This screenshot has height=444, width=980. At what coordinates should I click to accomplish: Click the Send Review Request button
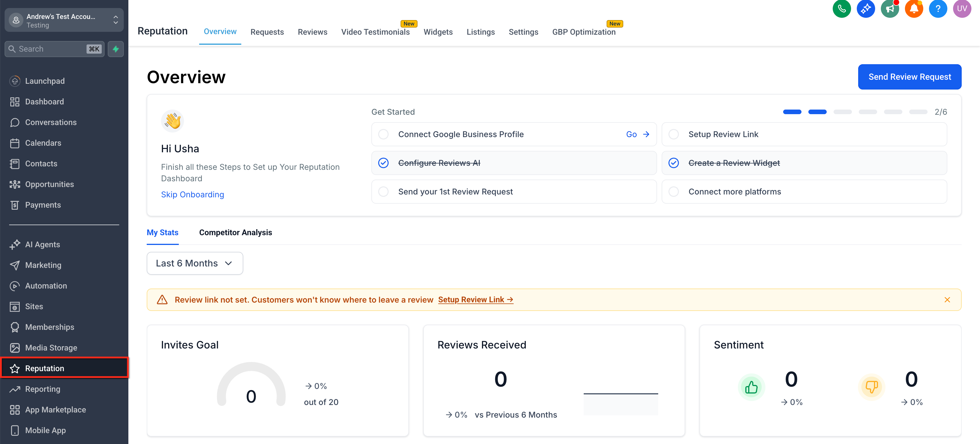point(909,77)
